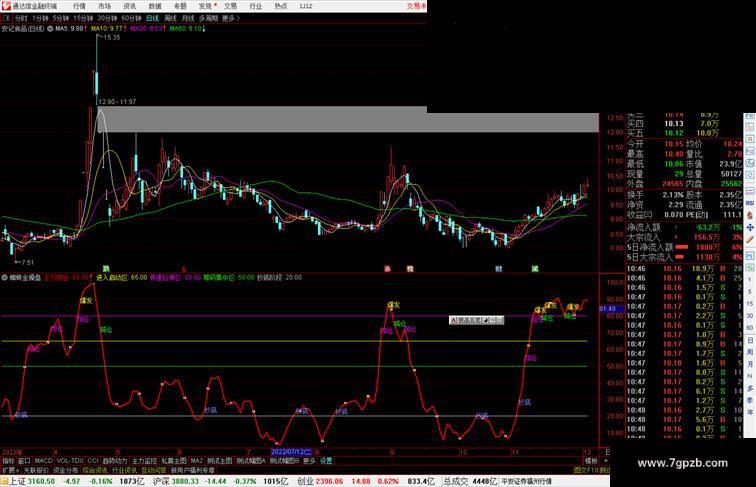The image size is (756, 487).
Task: Click plus button beside 模板
Action: point(606,461)
